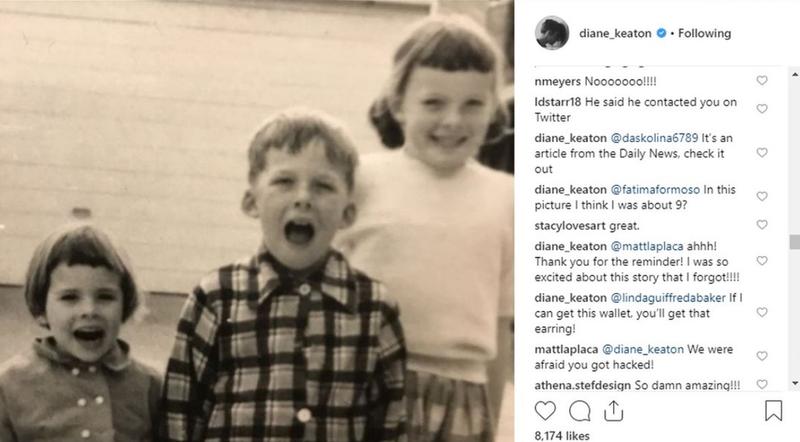Screen dimensions: 800x442
Task: Open the comment bubble icon
Action: pos(580,411)
